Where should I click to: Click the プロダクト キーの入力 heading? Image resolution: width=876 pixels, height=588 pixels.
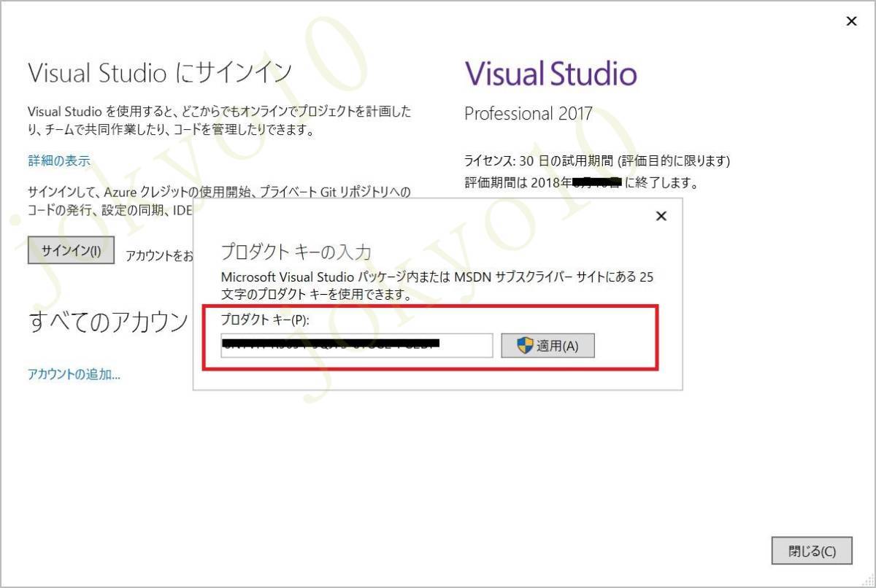click(296, 252)
